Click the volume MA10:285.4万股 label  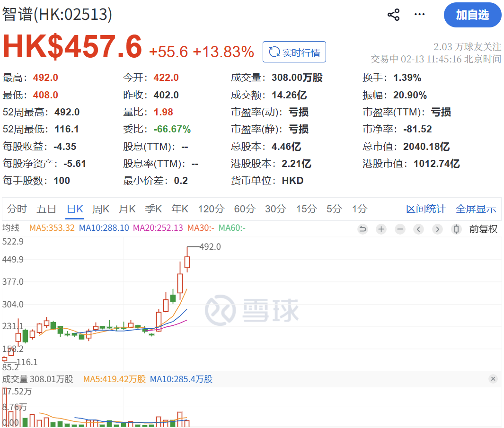coord(181,379)
